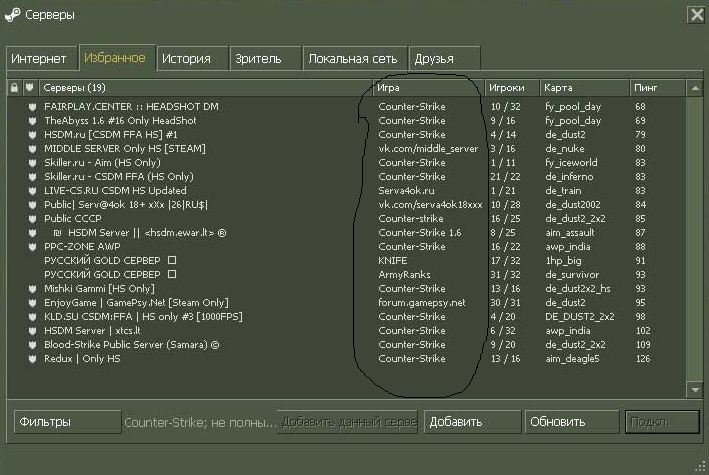Sort by Серверы (19) column header
The height and width of the screenshot is (475, 709).
click(x=206, y=87)
